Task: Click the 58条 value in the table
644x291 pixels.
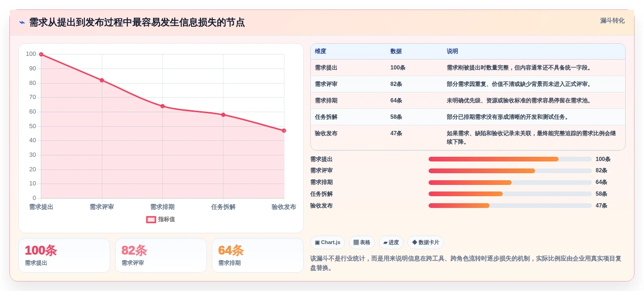Action: click(x=397, y=117)
